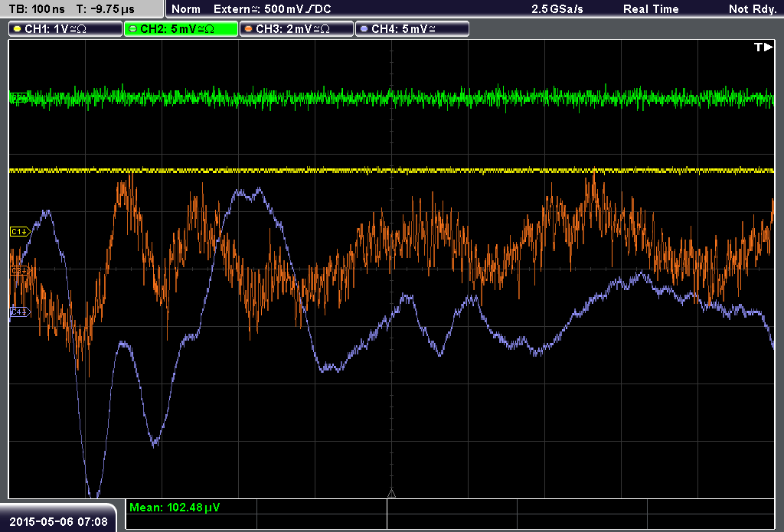Image resolution: width=784 pixels, height=532 pixels.
Task: Click the blue C4 ground level marker
Action: click(x=20, y=312)
